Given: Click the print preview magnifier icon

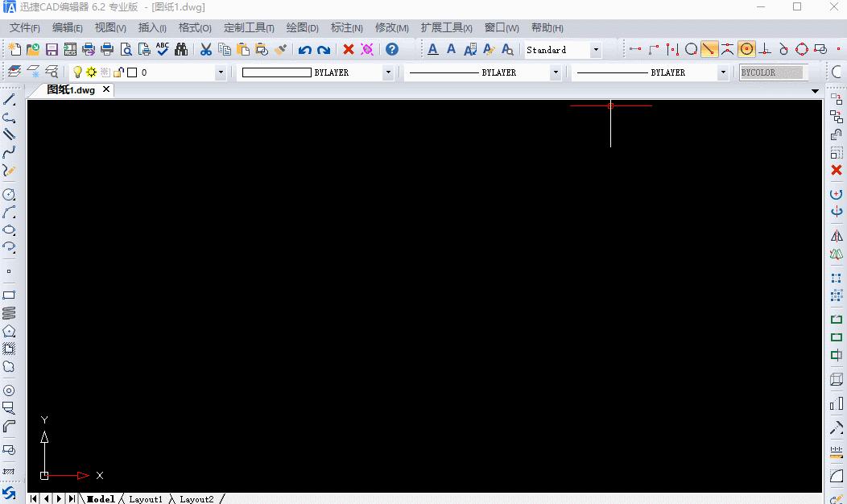Looking at the screenshot, I should 126,50.
